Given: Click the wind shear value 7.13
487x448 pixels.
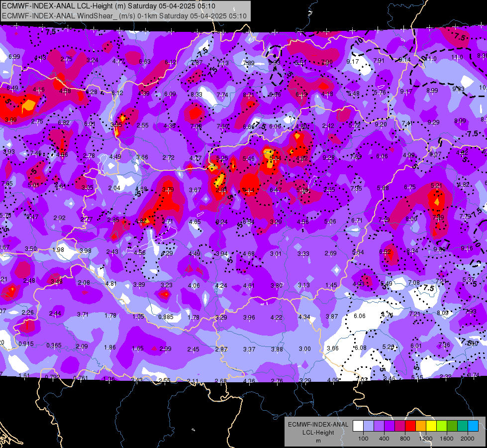Looking at the screenshot, I should (223, 63).
